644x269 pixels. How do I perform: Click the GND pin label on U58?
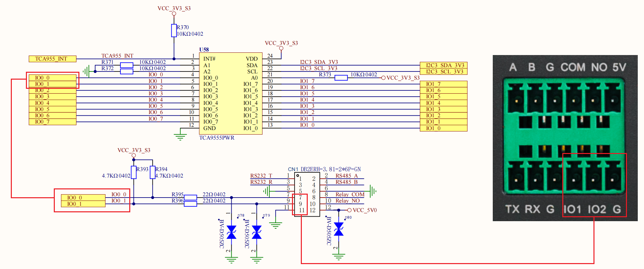tap(209, 128)
